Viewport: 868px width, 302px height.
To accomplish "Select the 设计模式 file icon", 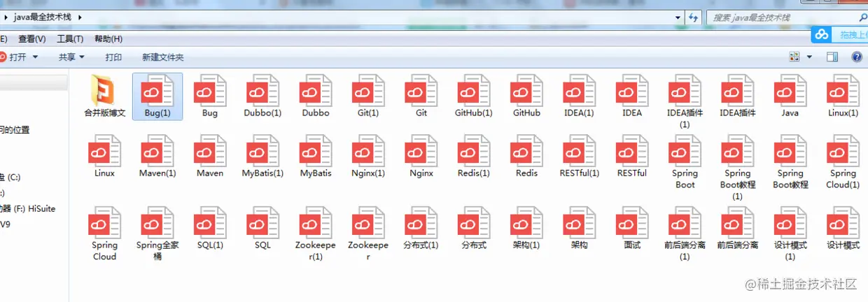I will 843,223.
